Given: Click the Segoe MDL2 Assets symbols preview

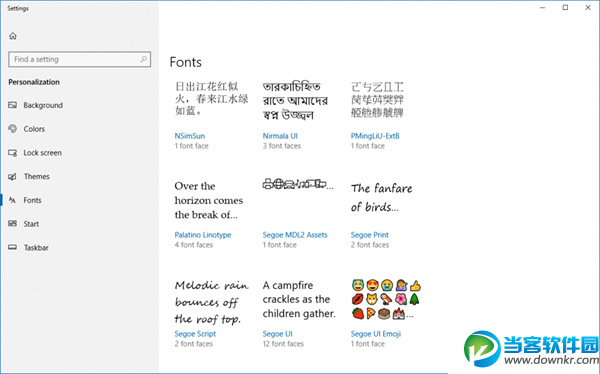Looking at the screenshot, I should [298, 185].
